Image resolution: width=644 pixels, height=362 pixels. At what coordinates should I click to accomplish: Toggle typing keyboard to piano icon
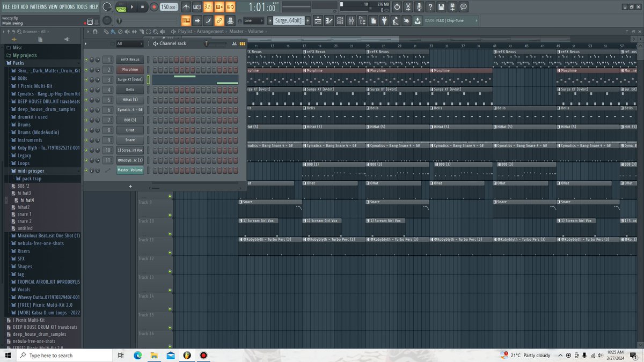point(186,21)
